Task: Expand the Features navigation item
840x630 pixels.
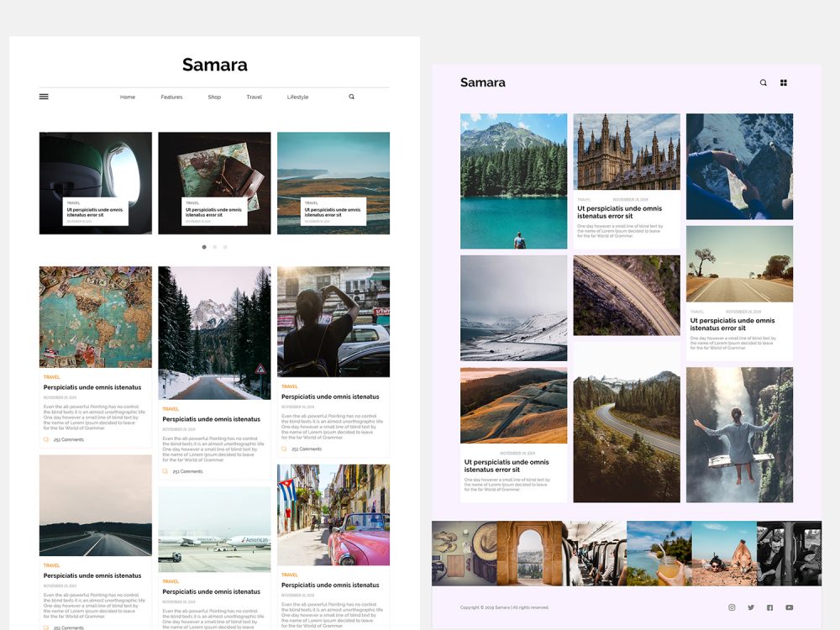Action: point(171,97)
